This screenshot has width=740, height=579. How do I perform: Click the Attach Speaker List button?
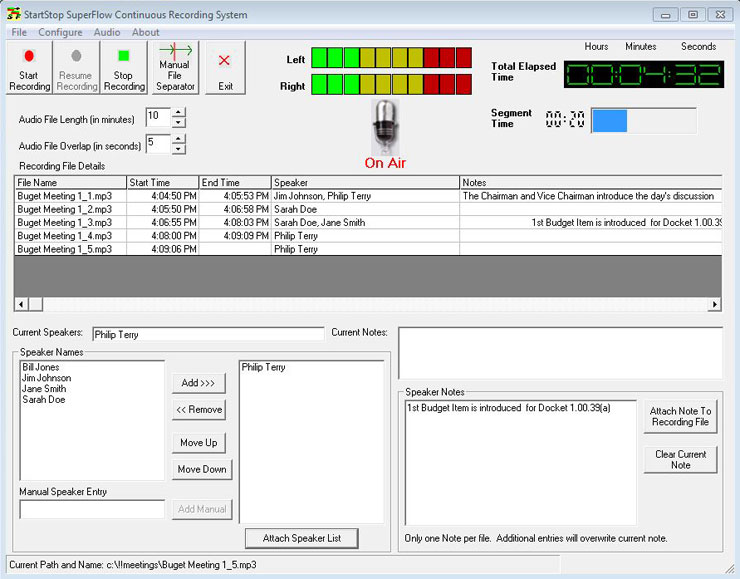pyautogui.click(x=302, y=538)
